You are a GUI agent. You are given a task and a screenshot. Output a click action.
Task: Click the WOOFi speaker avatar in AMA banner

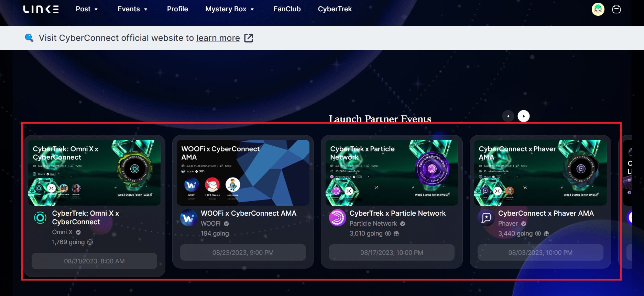click(192, 185)
